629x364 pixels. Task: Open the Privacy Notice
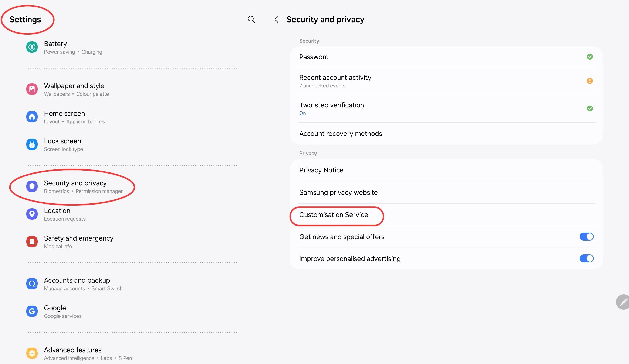[x=321, y=170]
